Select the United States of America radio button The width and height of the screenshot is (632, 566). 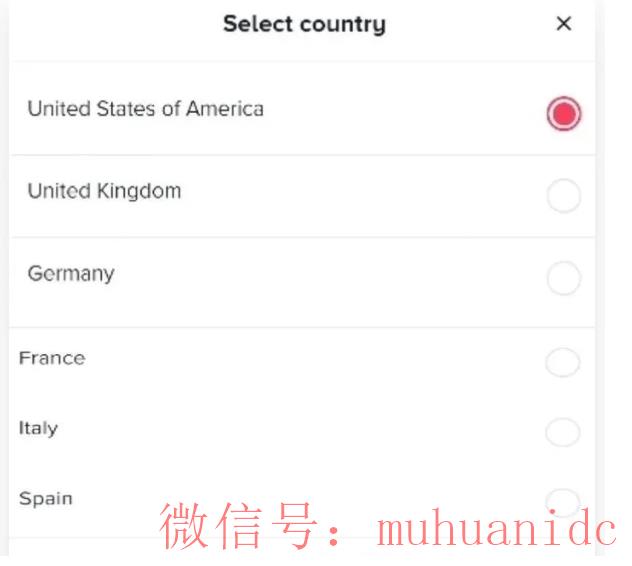tap(564, 115)
